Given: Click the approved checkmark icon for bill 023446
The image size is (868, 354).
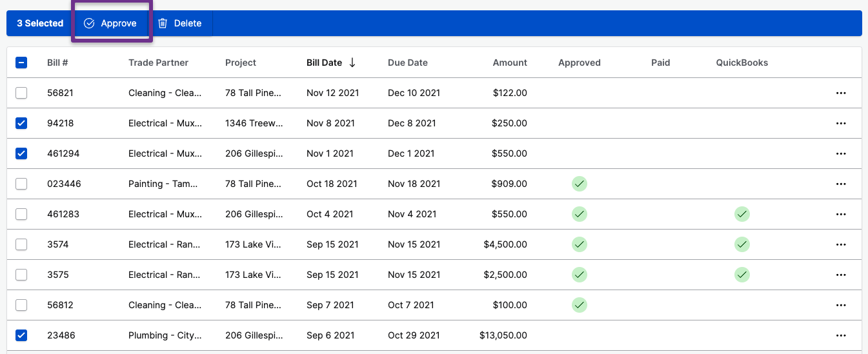Looking at the screenshot, I should (580, 184).
